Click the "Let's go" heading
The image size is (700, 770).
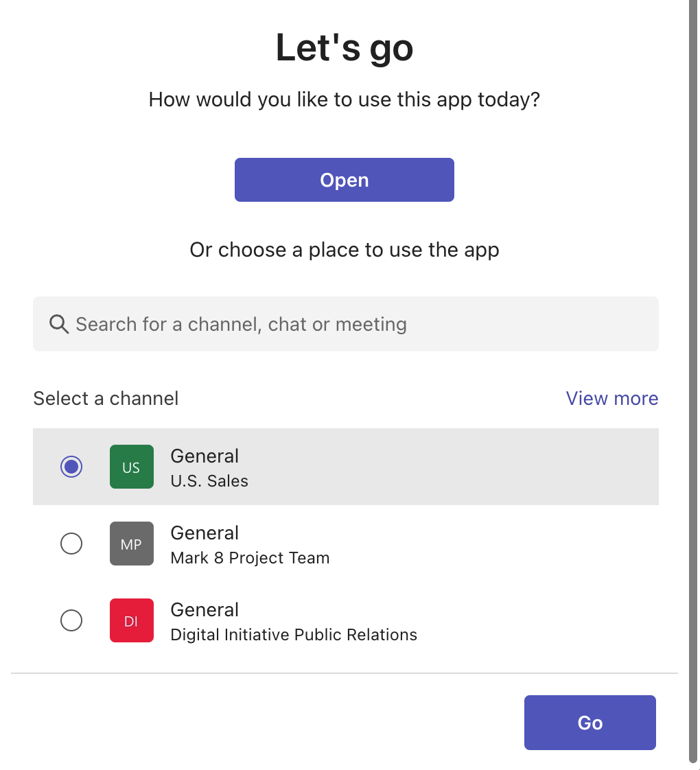coord(345,48)
